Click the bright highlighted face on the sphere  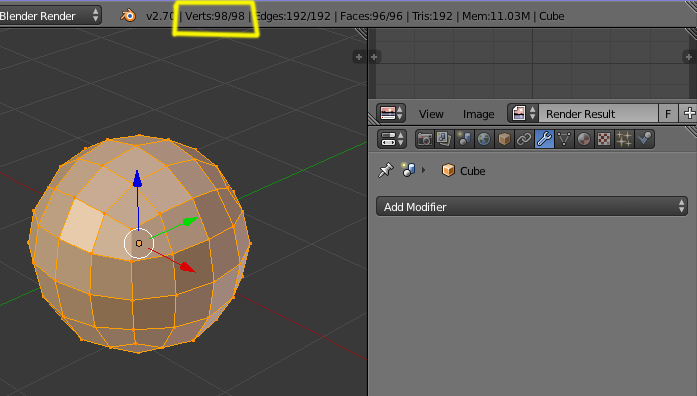click(x=82, y=227)
